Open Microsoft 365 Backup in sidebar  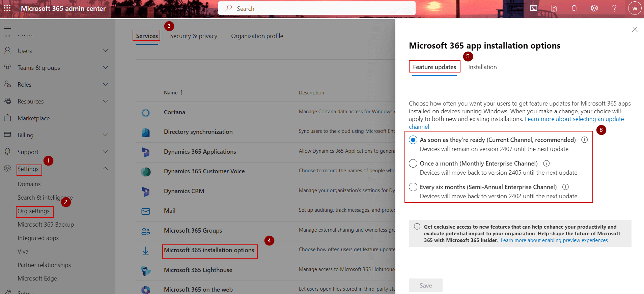pos(46,225)
